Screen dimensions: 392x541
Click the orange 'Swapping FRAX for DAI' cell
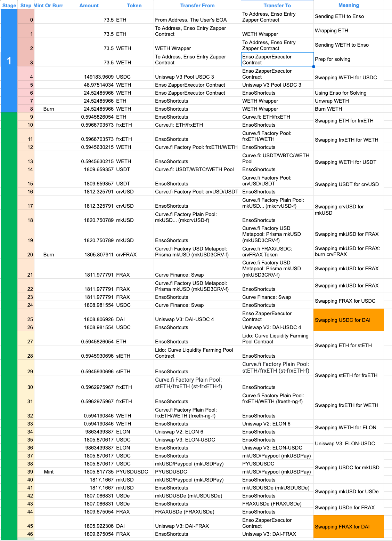point(349,527)
